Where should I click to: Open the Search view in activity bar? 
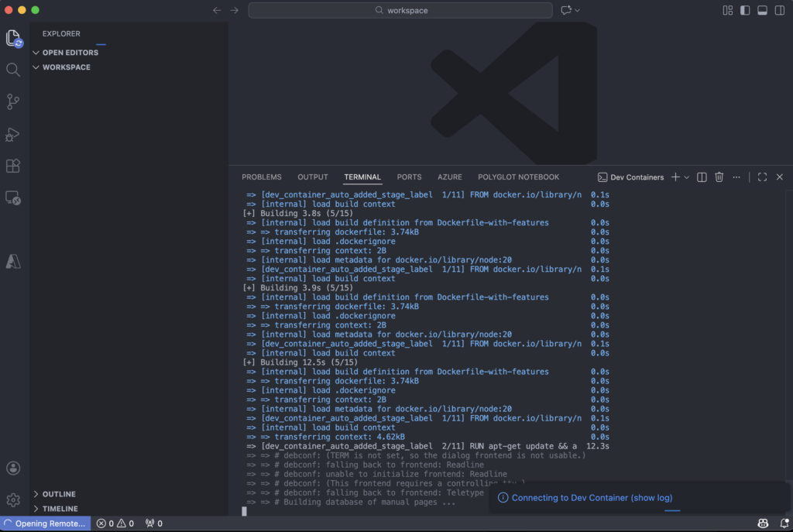click(13, 70)
